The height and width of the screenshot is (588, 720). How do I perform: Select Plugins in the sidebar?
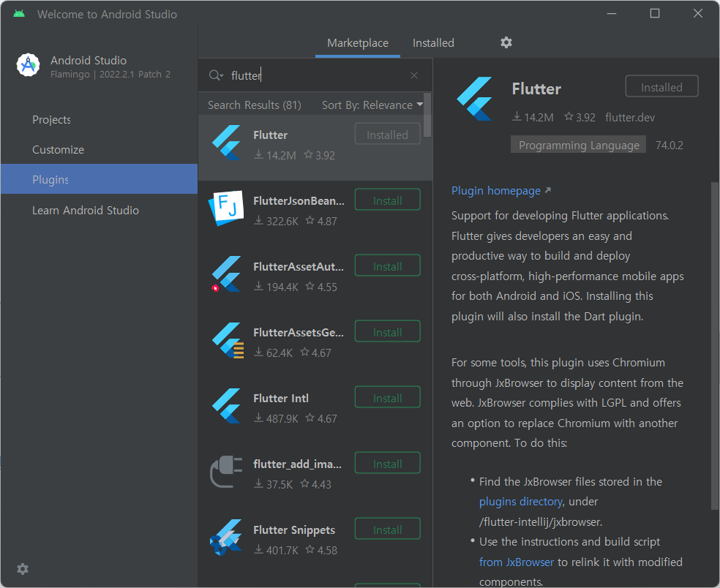[100, 179]
